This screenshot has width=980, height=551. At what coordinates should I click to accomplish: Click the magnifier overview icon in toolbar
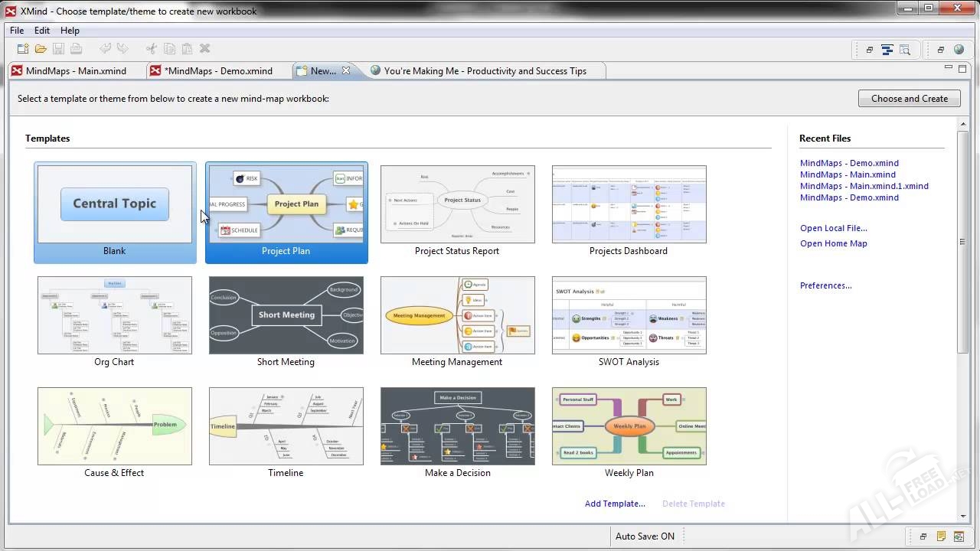click(x=905, y=50)
